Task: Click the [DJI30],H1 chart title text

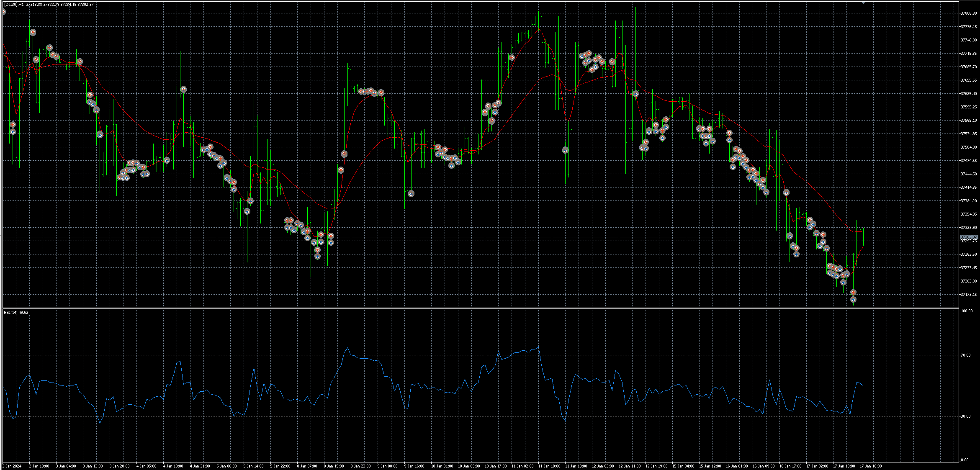Action: coord(13,5)
